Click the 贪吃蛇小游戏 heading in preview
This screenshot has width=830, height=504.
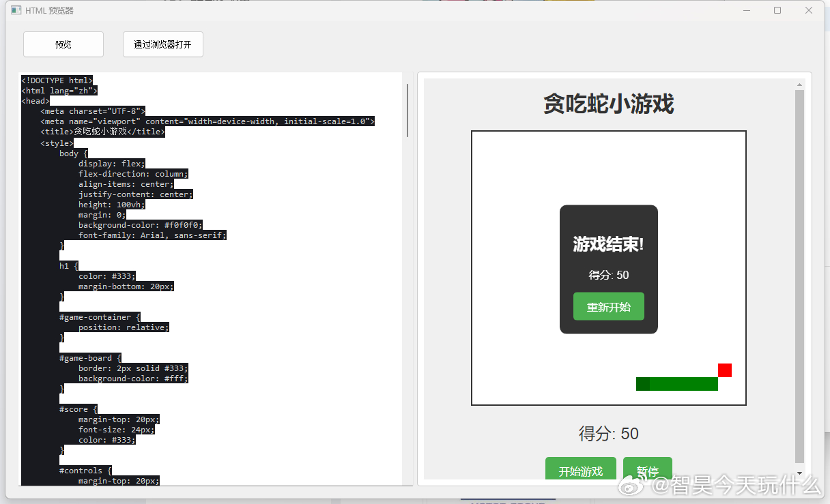(609, 104)
